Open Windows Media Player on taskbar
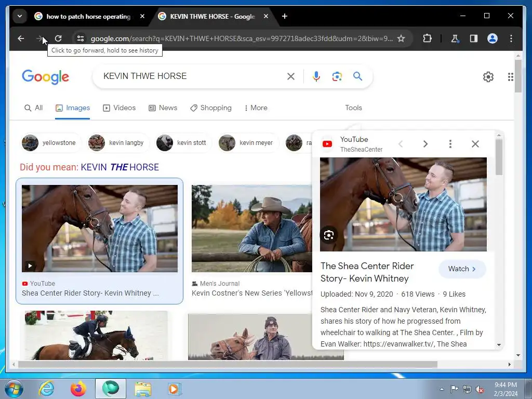The height and width of the screenshot is (399, 532). point(174,389)
